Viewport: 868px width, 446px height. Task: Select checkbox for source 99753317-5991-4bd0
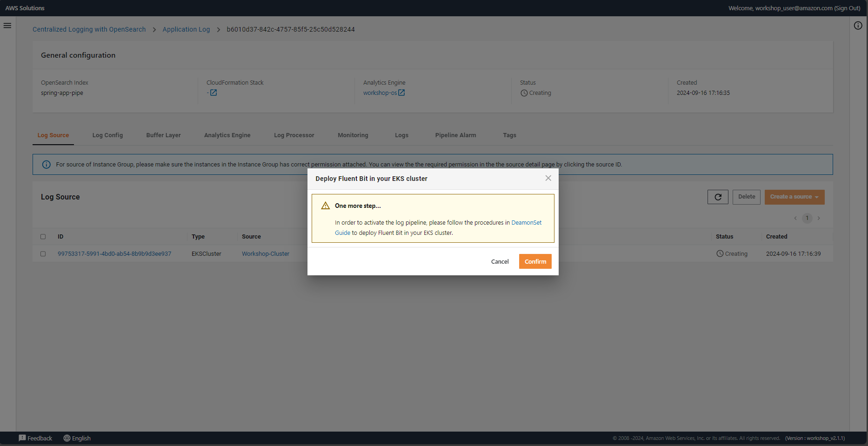click(x=43, y=254)
